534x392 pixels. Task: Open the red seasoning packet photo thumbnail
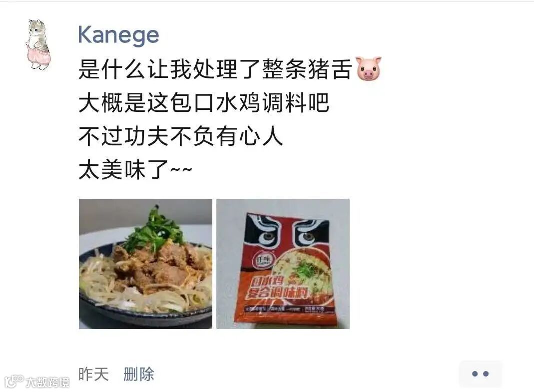click(x=283, y=264)
